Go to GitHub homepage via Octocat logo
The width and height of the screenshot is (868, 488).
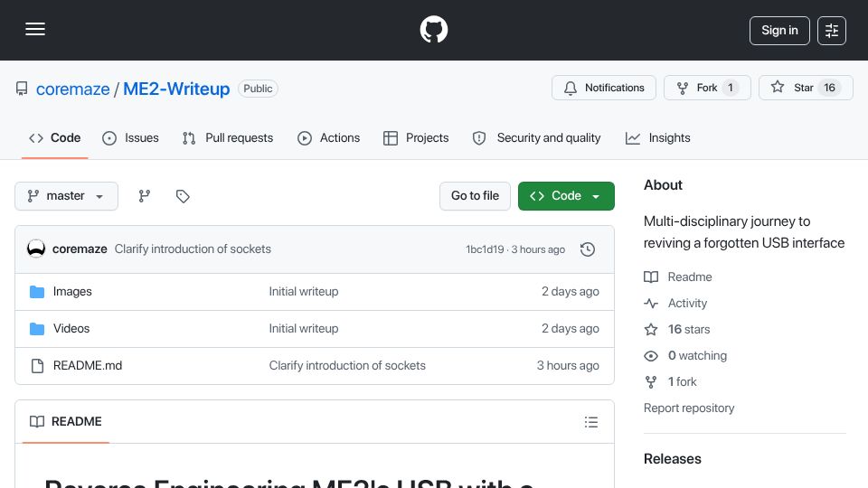click(433, 29)
